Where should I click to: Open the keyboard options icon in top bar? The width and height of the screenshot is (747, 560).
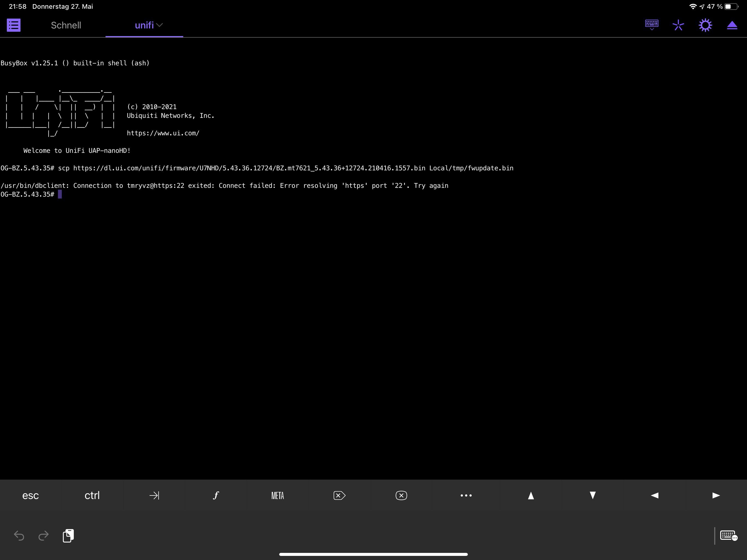pyautogui.click(x=651, y=25)
